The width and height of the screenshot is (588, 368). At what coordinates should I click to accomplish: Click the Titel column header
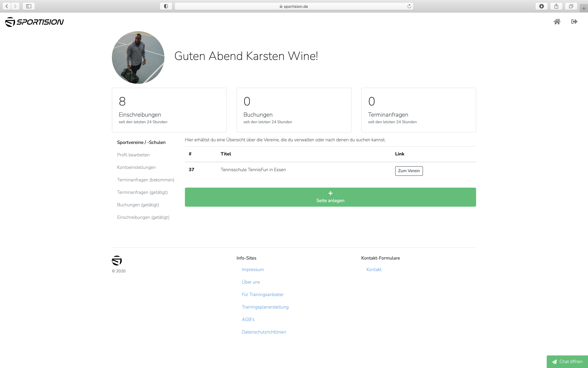click(226, 154)
